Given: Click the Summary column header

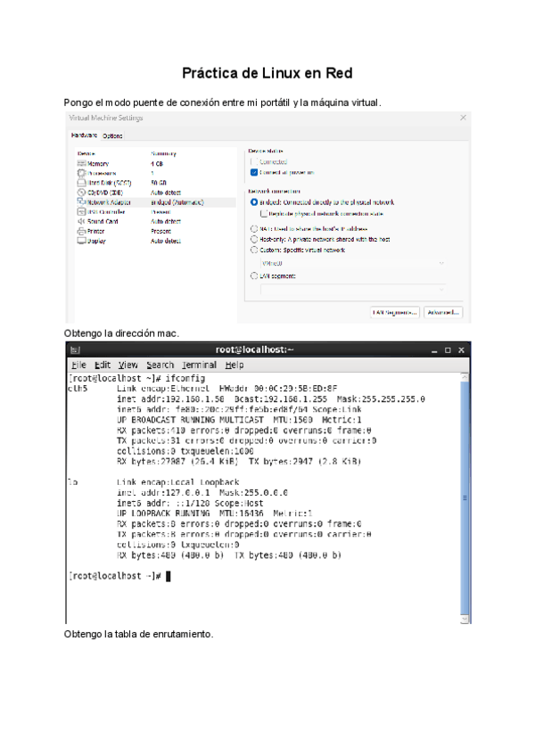Looking at the screenshot, I should coord(163,153).
